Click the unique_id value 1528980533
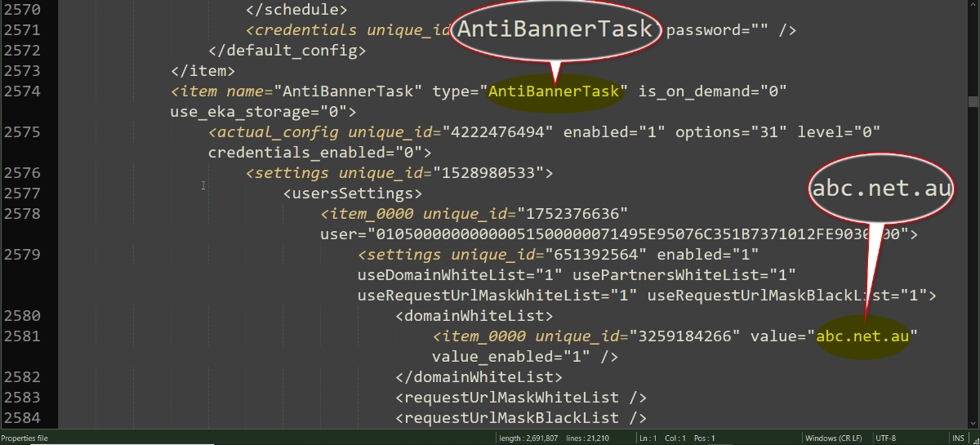 488,173
